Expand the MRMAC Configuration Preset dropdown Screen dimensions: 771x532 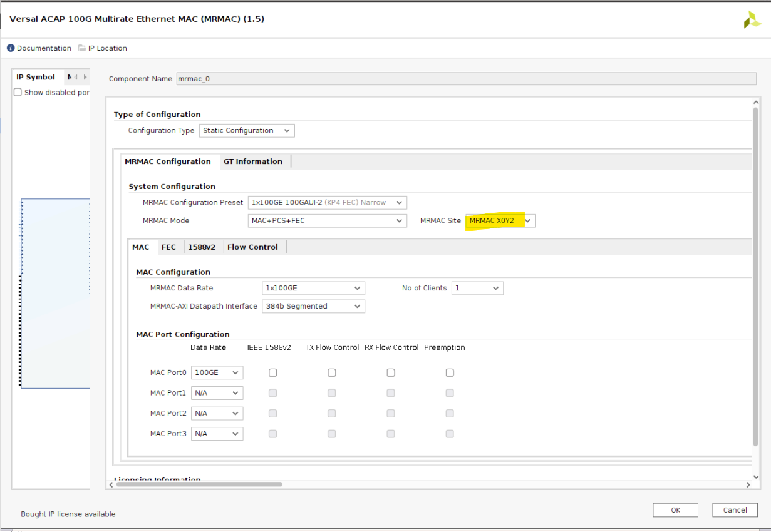pyautogui.click(x=327, y=203)
